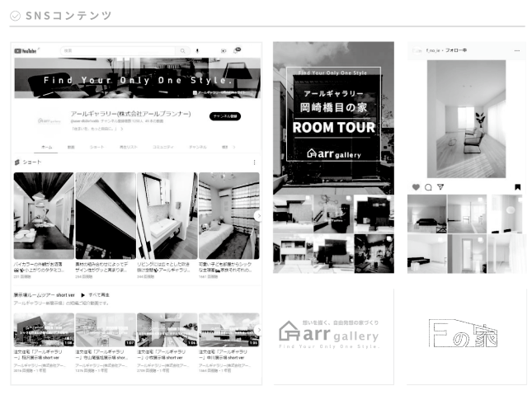The width and height of the screenshot is (532, 395).
Task: Click the 展示場ルームツアー short ver playlist title
Action: 44,295
